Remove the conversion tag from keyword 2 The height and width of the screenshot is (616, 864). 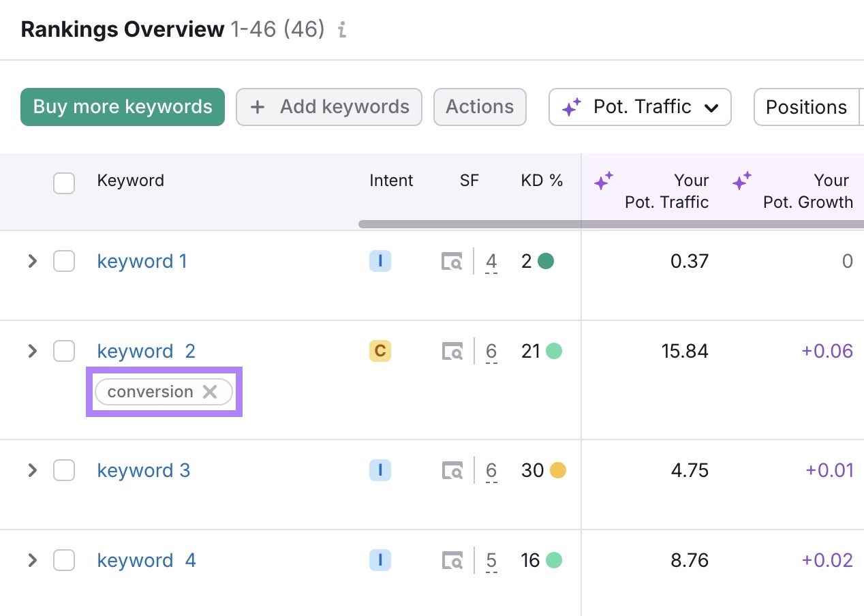(x=210, y=391)
